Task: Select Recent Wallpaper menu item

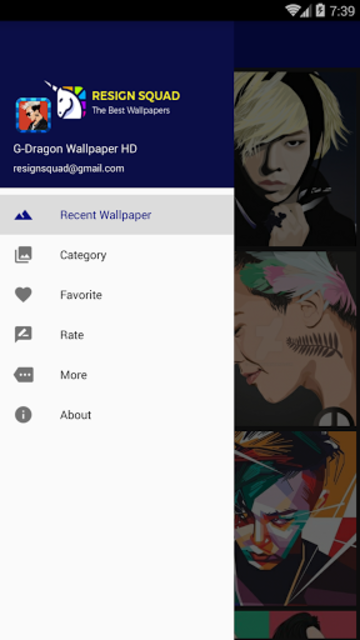Action: [117, 215]
